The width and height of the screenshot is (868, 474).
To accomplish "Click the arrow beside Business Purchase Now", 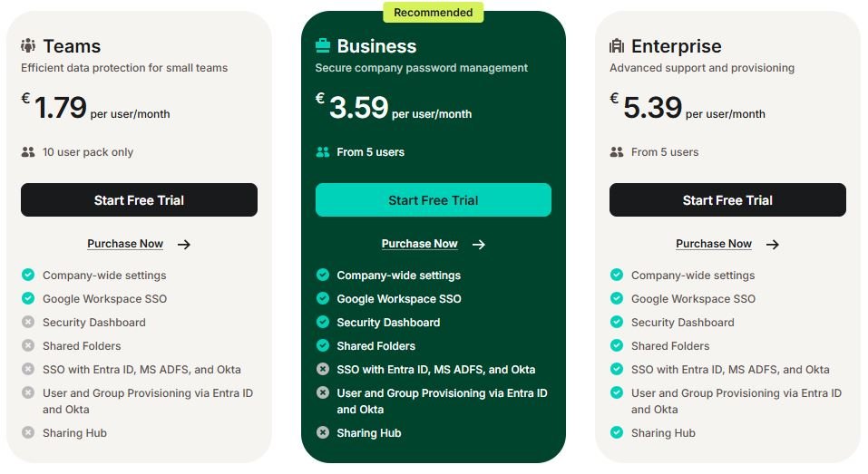I will [479, 245].
